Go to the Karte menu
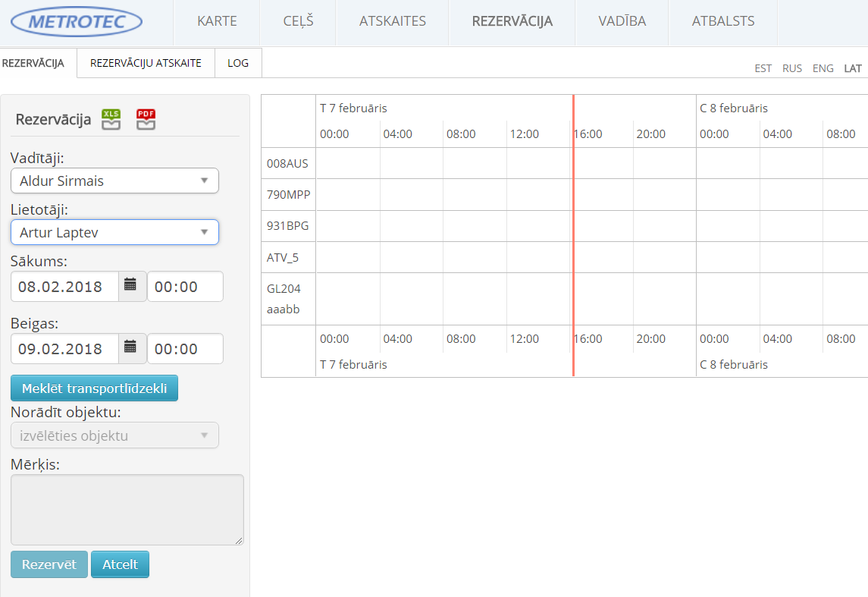The width and height of the screenshot is (868, 597). (217, 22)
